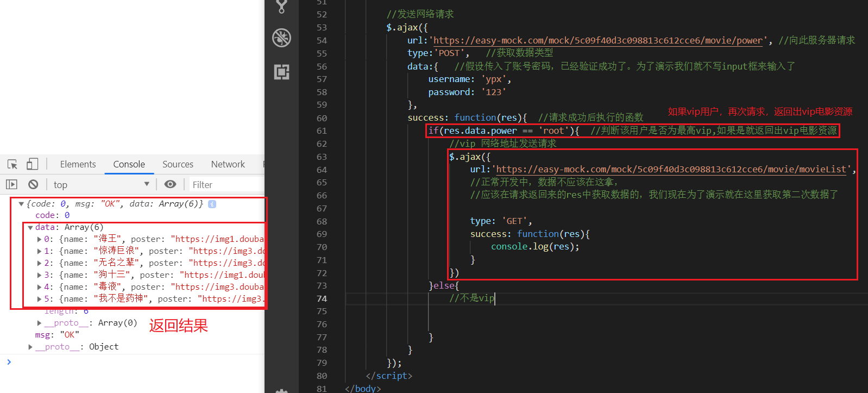The image size is (868, 393).
Task: Click the username: 'ypx' code line
Action: [x=470, y=79]
